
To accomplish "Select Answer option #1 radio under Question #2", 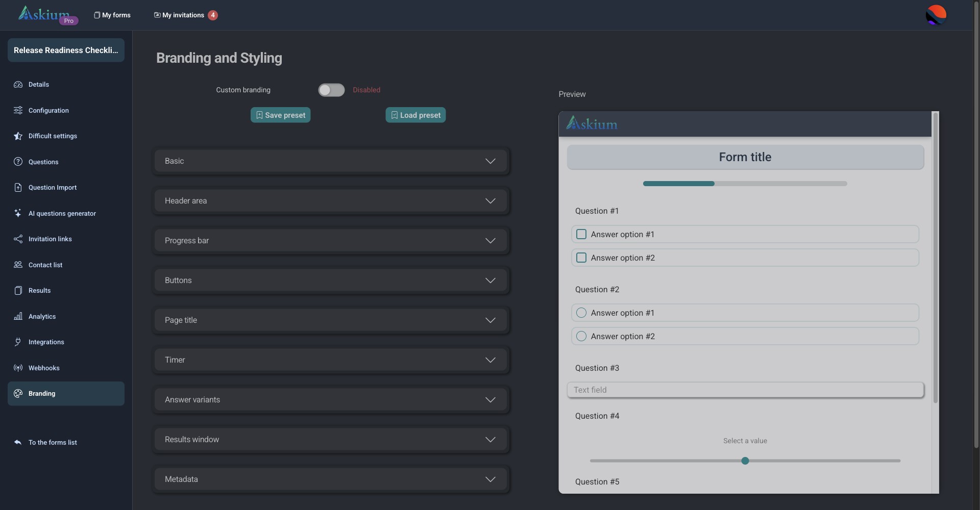I will (581, 313).
